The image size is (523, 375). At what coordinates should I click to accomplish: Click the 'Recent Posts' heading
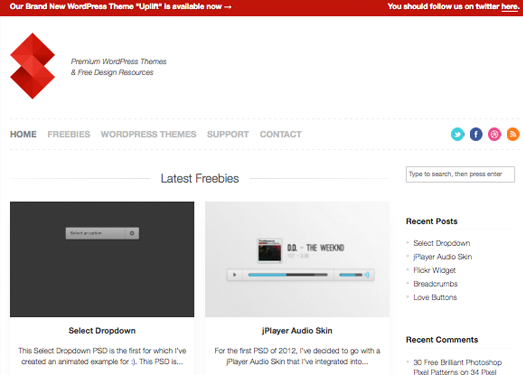click(432, 221)
